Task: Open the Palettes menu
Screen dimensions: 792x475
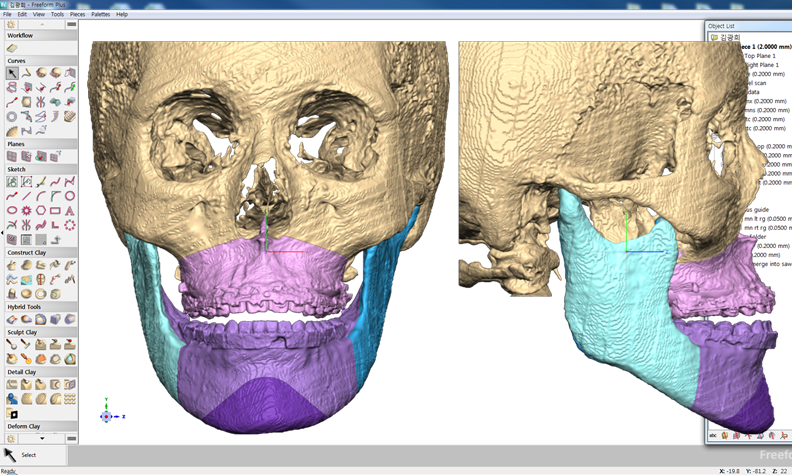Action: (x=101, y=14)
